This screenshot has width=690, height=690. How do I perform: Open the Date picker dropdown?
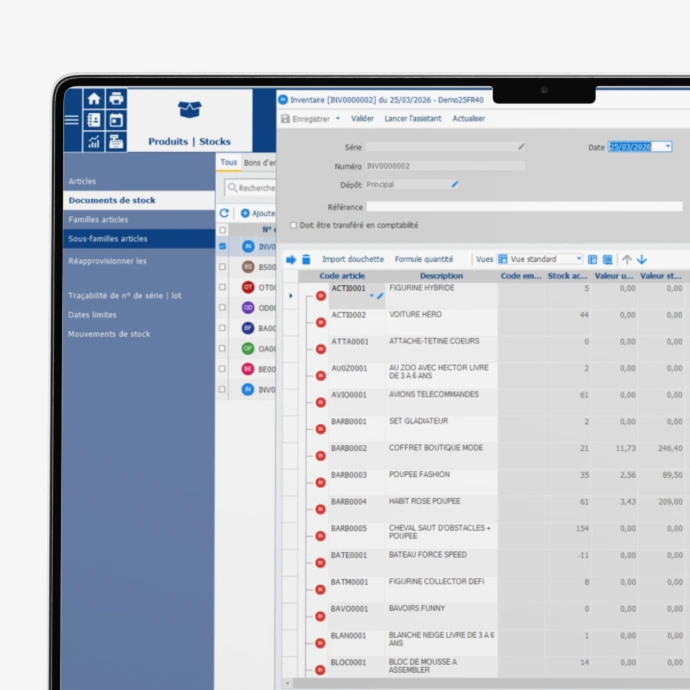(x=668, y=147)
